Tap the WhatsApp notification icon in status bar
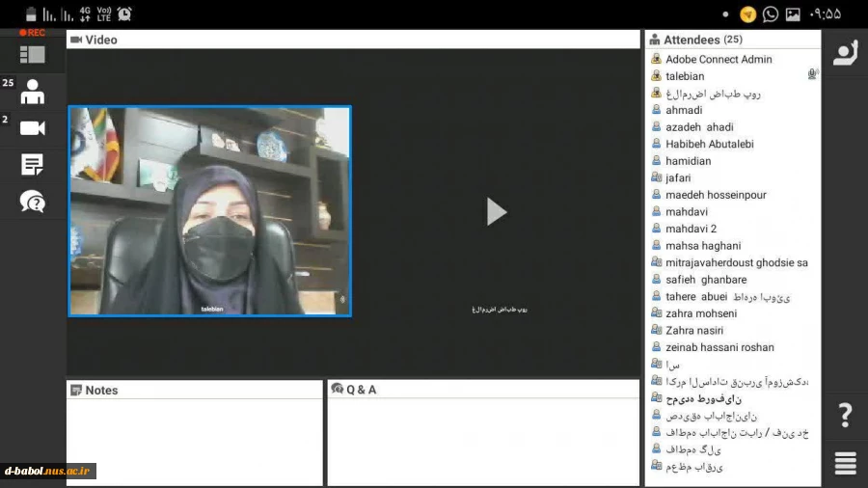Screen dimensions: 868x488 770,14
